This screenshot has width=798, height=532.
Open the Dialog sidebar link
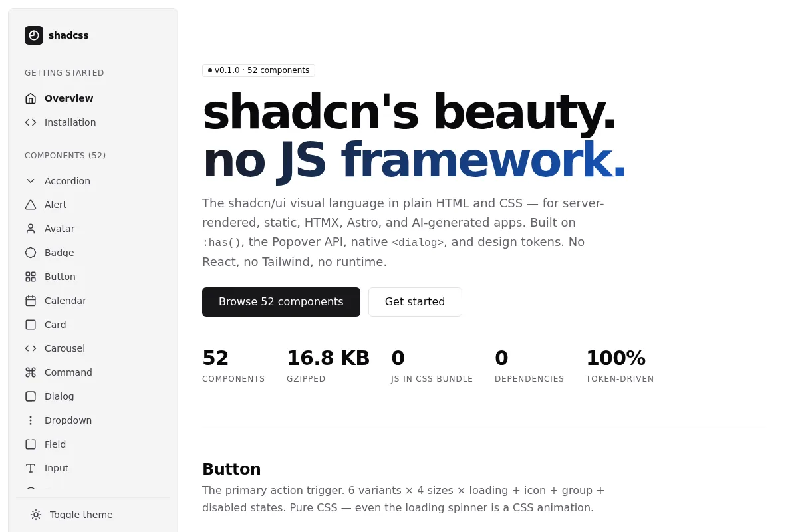tap(93, 396)
